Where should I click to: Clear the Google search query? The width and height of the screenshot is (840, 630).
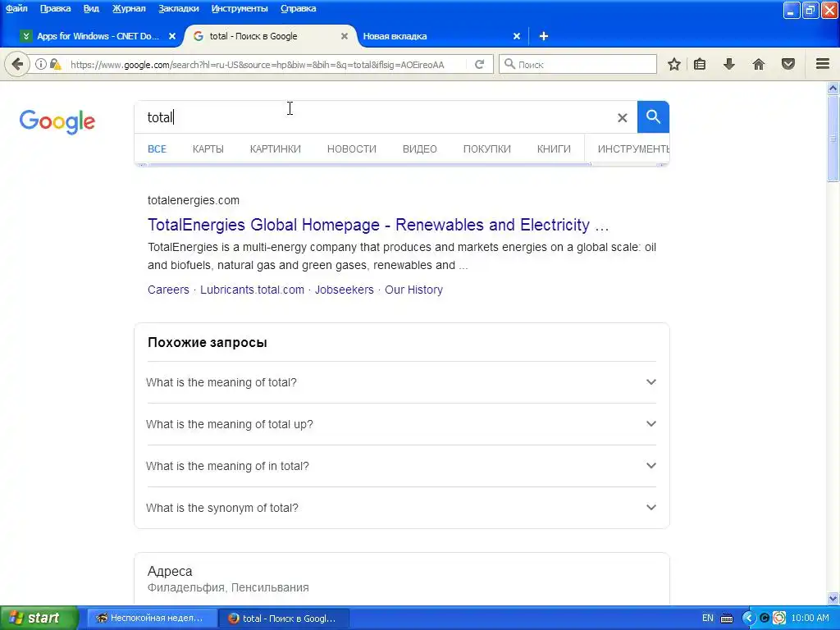[622, 117]
